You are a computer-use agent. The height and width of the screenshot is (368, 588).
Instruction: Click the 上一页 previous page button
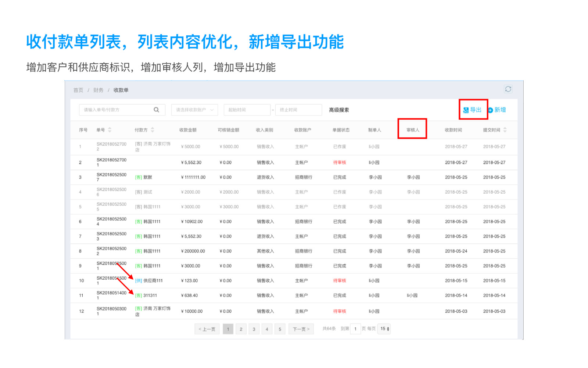[x=207, y=329]
